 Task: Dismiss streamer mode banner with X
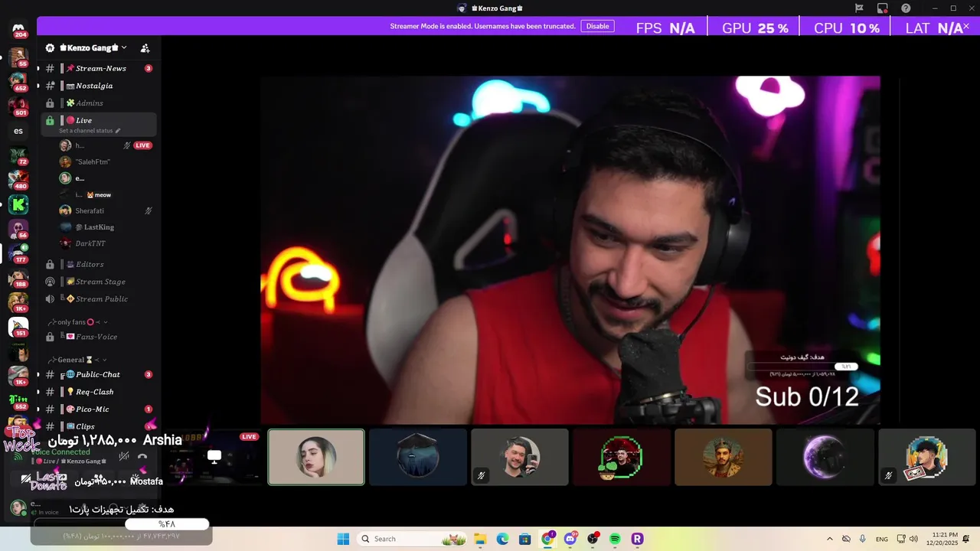pyautogui.click(x=966, y=26)
